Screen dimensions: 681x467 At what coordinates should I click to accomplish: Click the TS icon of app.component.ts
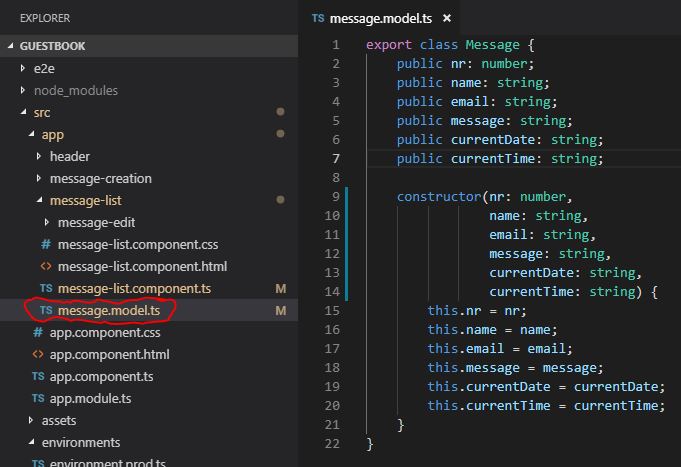[38, 377]
